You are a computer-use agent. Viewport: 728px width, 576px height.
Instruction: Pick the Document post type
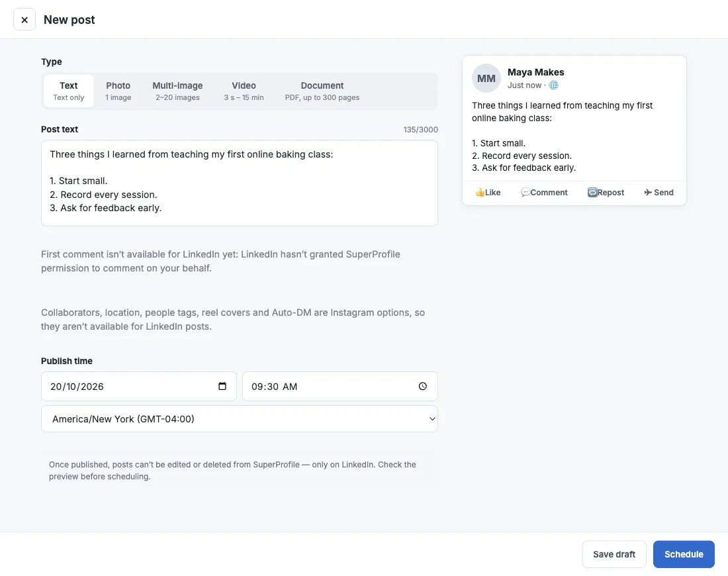[322, 91]
